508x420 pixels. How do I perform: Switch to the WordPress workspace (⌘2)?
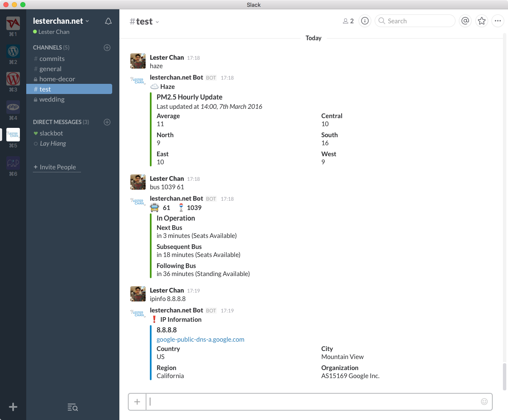pyautogui.click(x=13, y=52)
